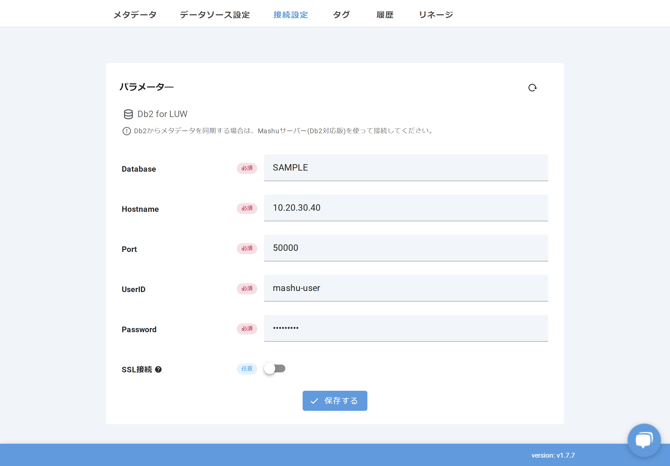Viewport: 670px width, 466px height.
Task: Go to the タグ tab
Action: pos(341,15)
